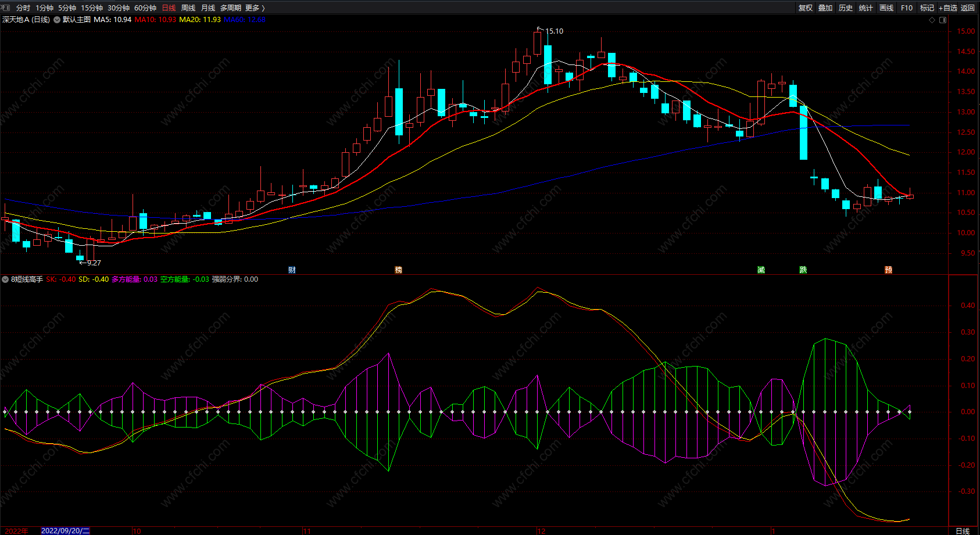Screen dimensions: 980x535
Task: Switch to the 60分钟 period tab
Action: 145,8
